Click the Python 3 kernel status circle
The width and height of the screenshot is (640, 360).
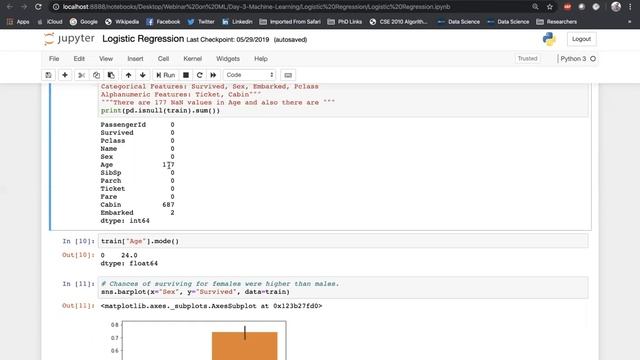pyautogui.click(x=593, y=59)
